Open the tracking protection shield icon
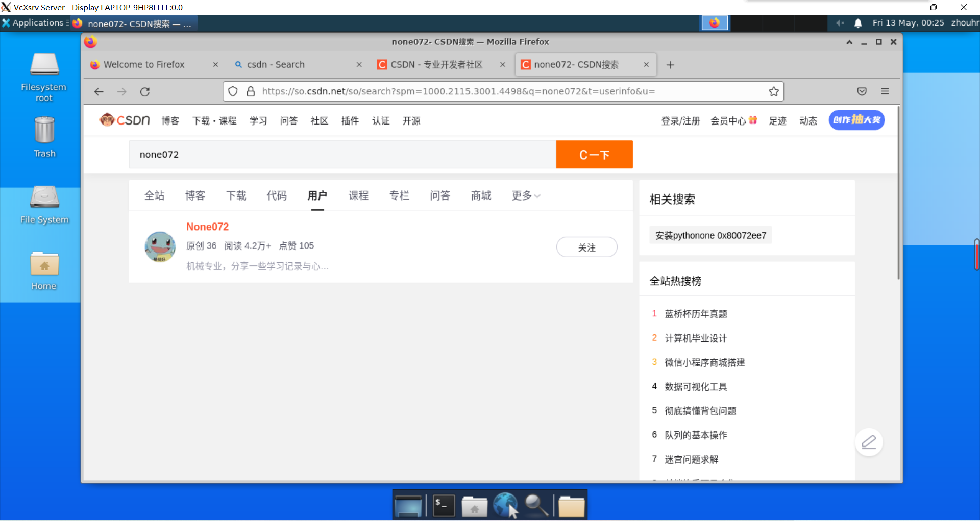Viewport: 980px width, 521px height. tap(233, 91)
